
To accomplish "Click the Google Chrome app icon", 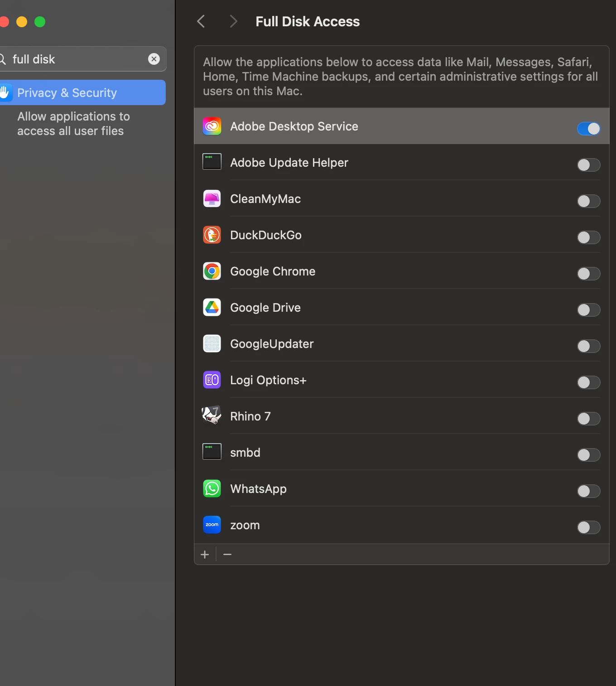I will (x=212, y=271).
